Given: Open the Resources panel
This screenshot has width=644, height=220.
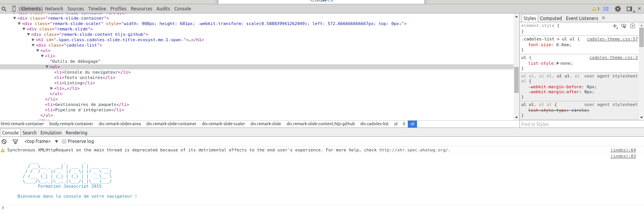Looking at the screenshot, I should point(141,8).
